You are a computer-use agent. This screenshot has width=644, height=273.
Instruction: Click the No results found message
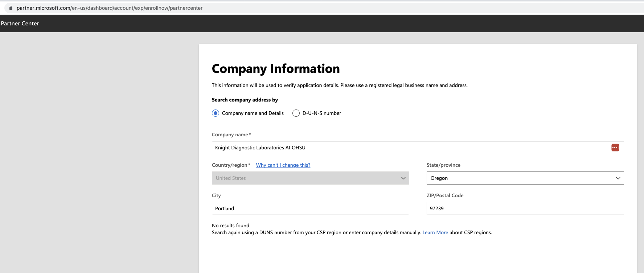(x=231, y=226)
